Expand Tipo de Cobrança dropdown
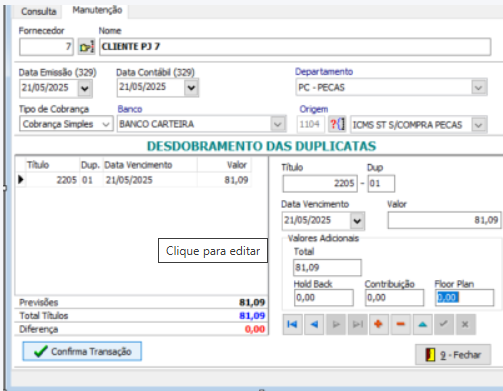 pos(106,124)
